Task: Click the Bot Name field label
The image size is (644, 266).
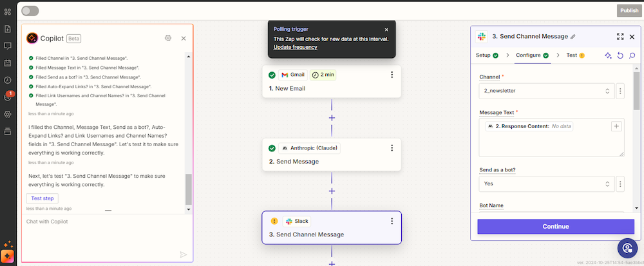Action: 491,205
